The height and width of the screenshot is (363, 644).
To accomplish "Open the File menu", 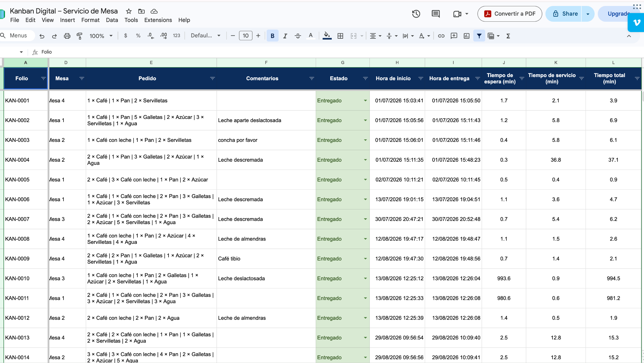I will (x=14, y=20).
